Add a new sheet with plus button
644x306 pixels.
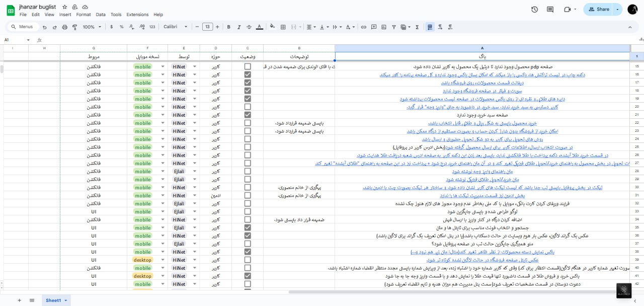pyautogui.click(x=20, y=300)
